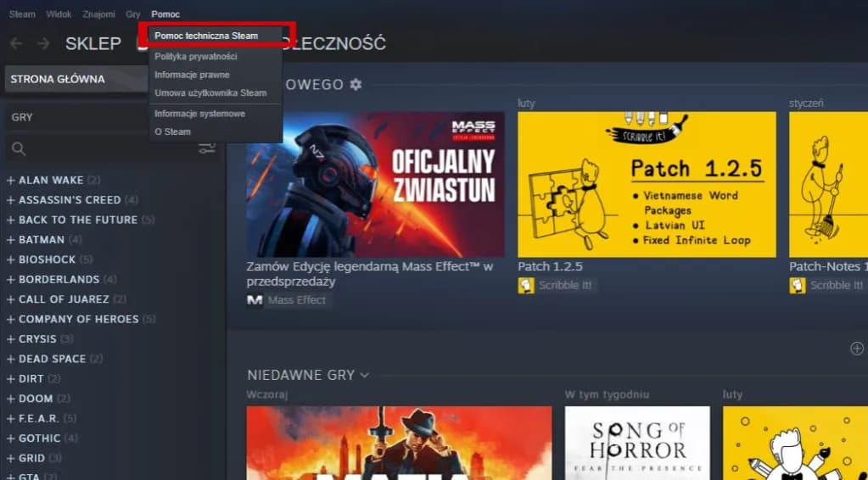The height and width of the screenshot is (480, 868).
Task: Open the Znajomi menu in menu bar
Action: coord(99,14)
